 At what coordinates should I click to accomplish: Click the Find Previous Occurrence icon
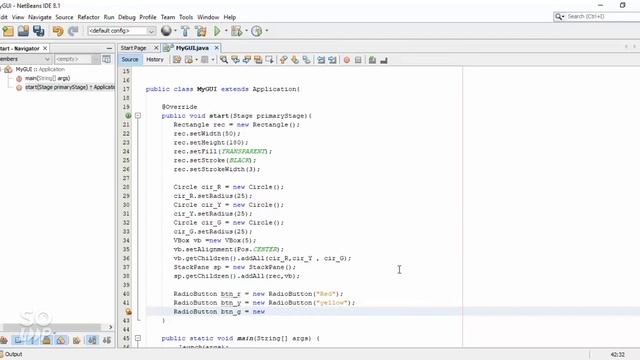[x=236, y=60]
